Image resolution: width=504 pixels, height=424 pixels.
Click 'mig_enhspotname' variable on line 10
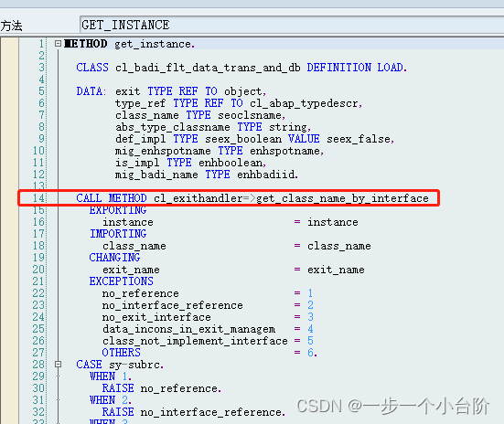click(163, 151)
